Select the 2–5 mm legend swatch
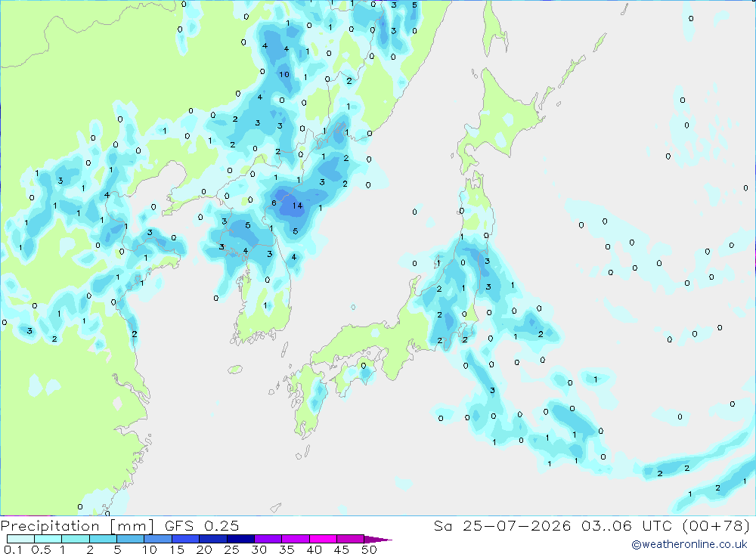The height and width of the screenshot is (554, 756). pyautogui.click(x=103, y=539)
